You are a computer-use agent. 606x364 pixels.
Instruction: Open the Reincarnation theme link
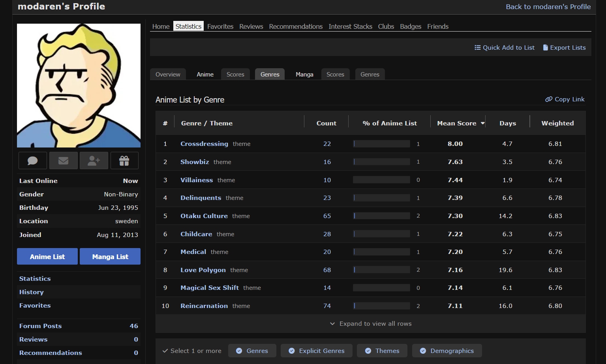[x=204, y=306]
